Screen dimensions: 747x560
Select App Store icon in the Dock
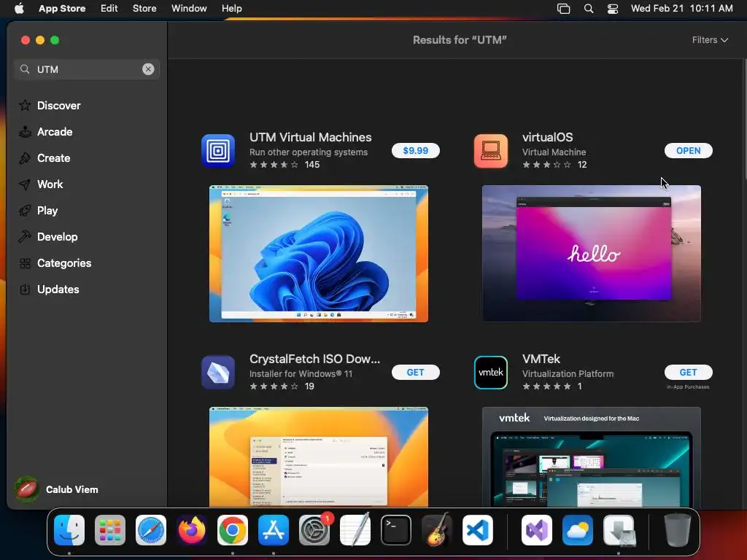coord(274,530)
